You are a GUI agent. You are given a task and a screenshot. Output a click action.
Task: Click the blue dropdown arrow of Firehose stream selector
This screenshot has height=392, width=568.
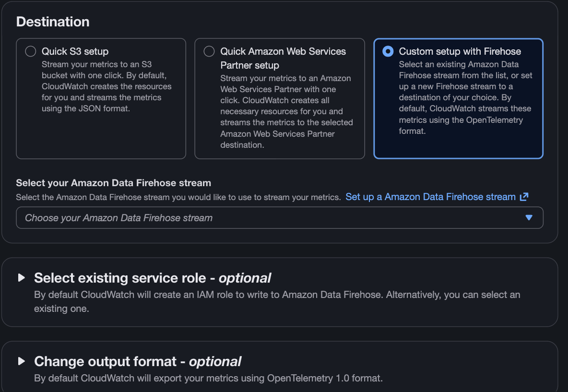(x=529, y=218)
